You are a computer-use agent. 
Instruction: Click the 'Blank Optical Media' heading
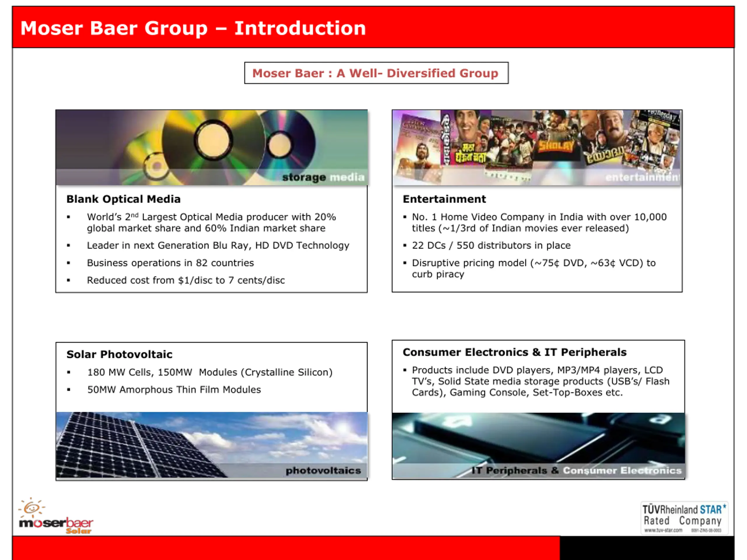click(x=124, y=199)
